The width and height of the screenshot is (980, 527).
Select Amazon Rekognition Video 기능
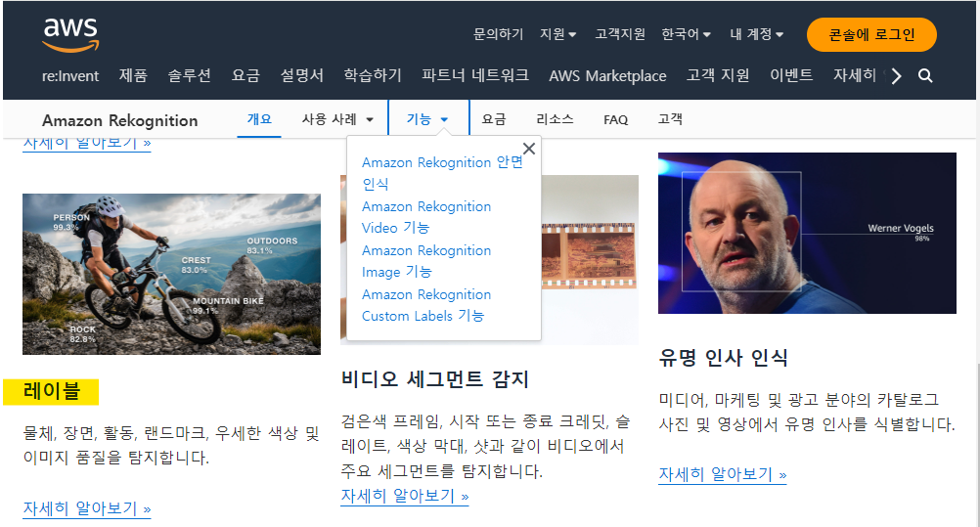click(x=426, y=217)
